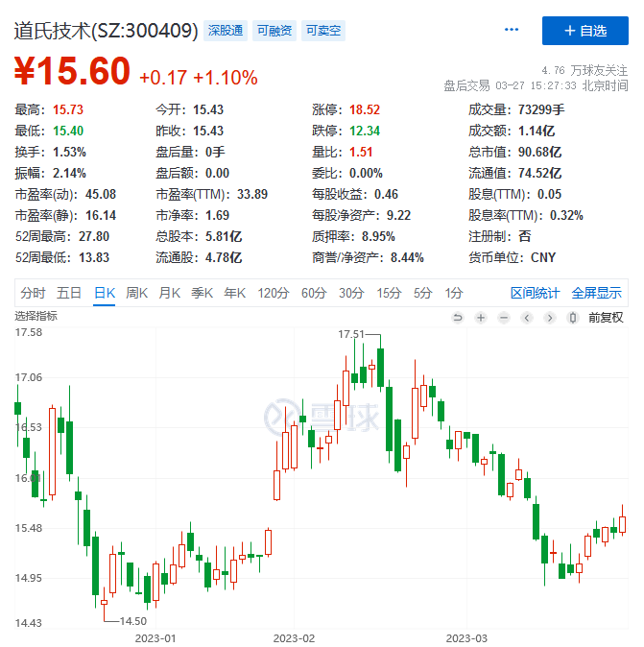Click 量比 value 1.51

click(361, 152)
